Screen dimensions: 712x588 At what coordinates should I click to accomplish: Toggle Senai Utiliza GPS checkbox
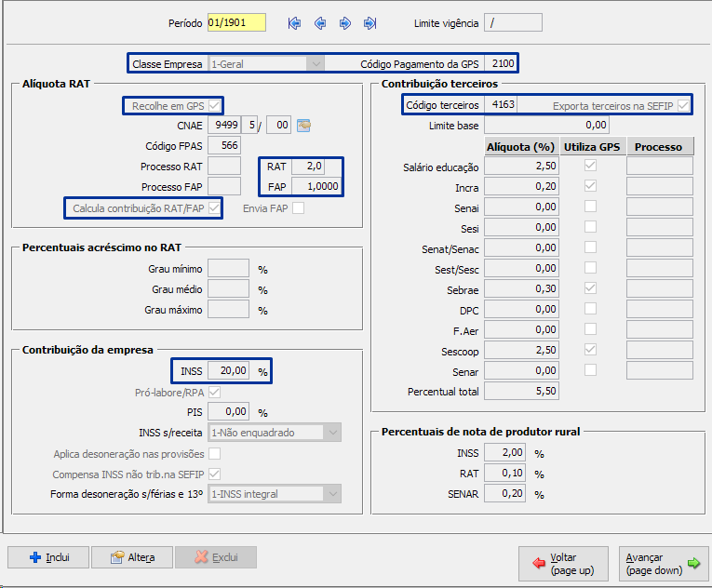(590, 207)
